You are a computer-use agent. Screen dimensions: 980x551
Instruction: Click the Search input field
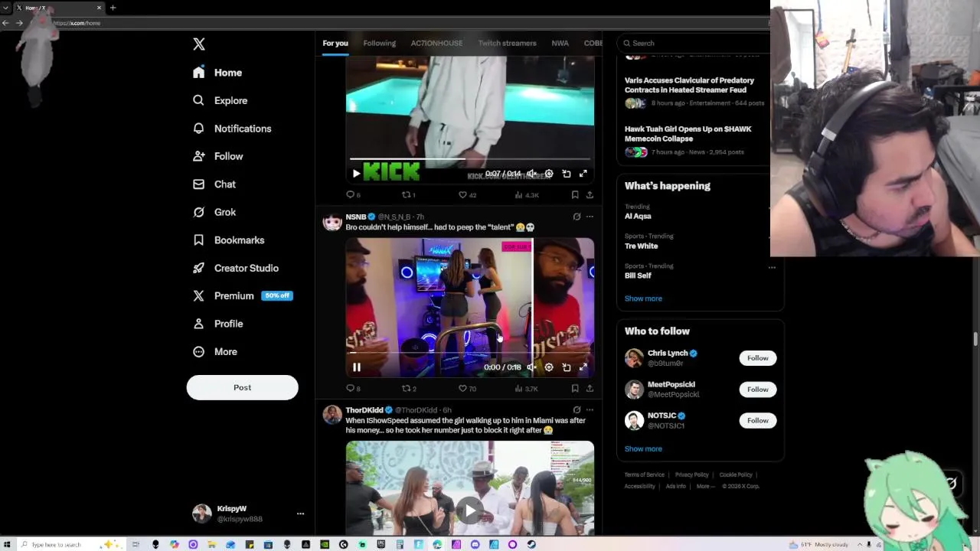693,43
